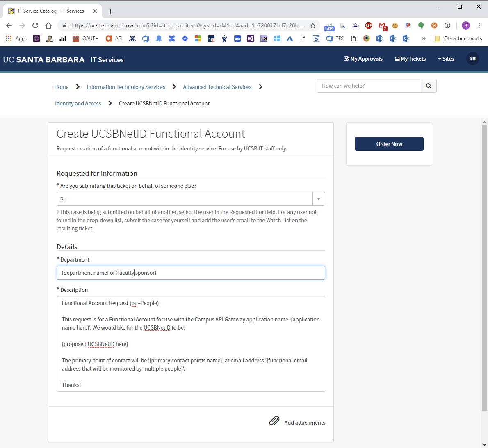Open Chrome's three-dot menu
The image size is (488, 448).
479,25
